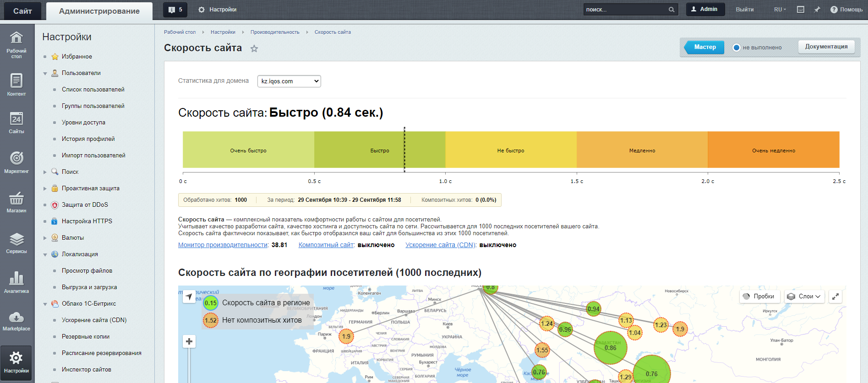The image size is (868, 383).
Task: Open Помощь help link
Action: [846, 10]
